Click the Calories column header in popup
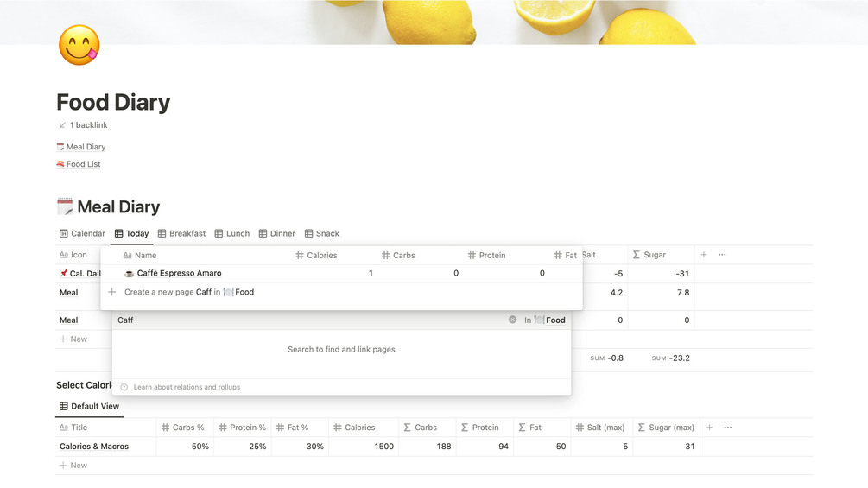 click(316, 255)
